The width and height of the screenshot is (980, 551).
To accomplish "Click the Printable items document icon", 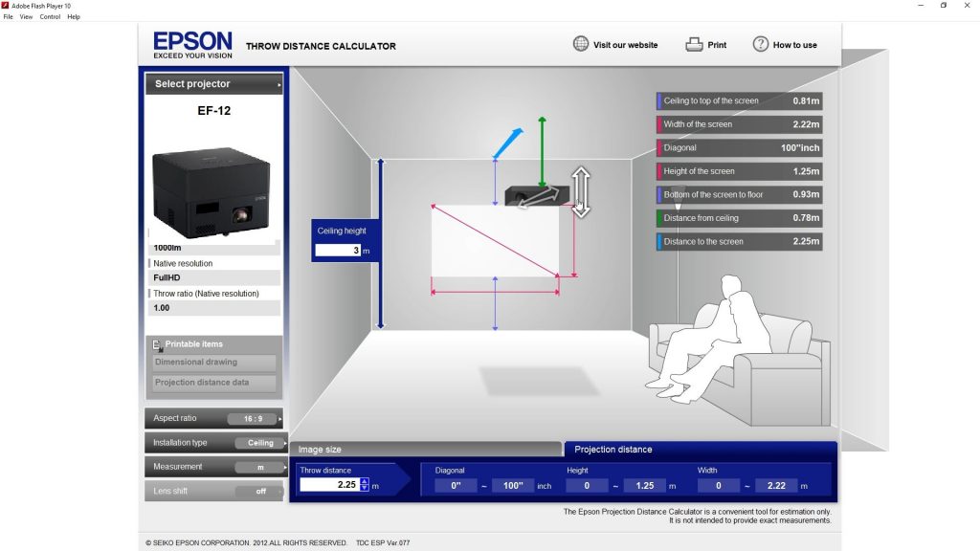I will (x=157, y=344).
